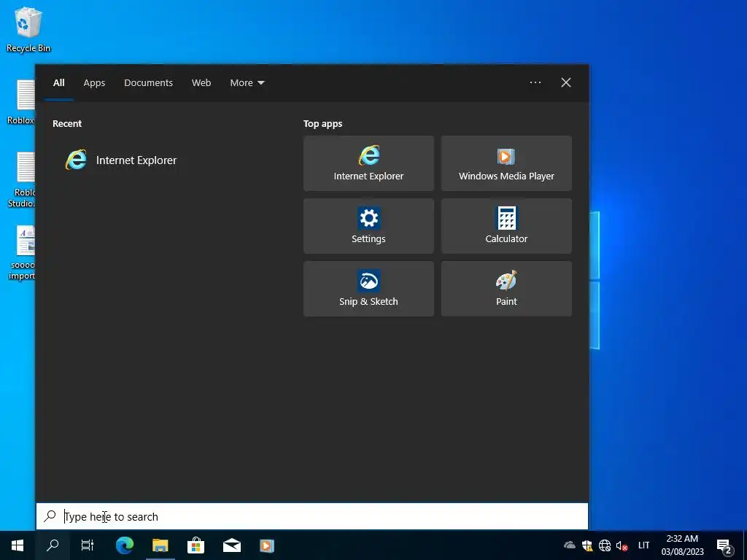
Task: Select the Recycle Bin desktop icon
Action: click(28, 30)
